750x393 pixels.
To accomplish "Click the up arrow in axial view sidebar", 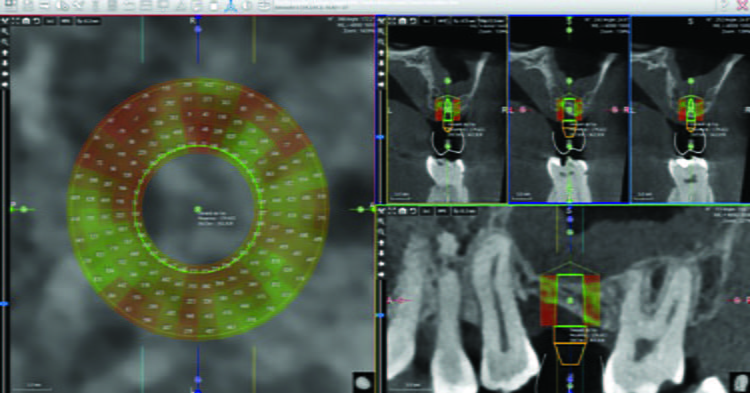I will click(5, 53).
